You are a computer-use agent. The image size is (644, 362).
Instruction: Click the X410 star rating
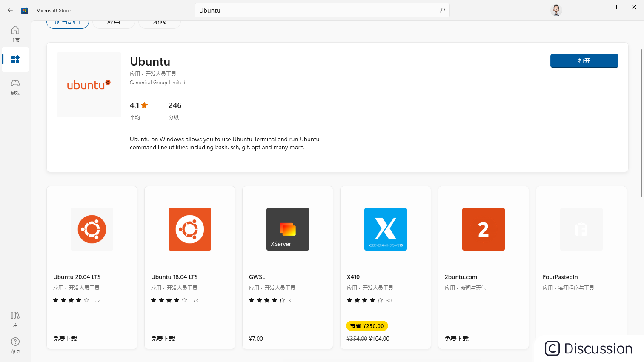click(x=365, y=300)
